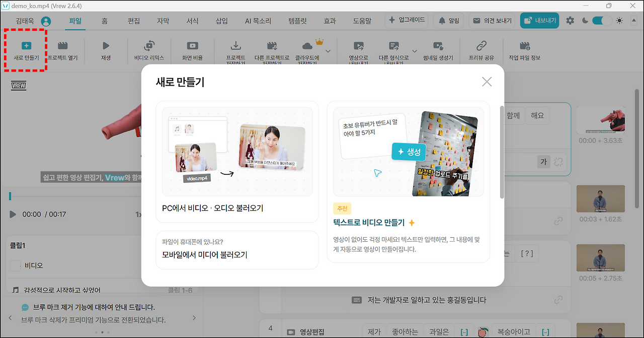The height and width of the screenshot is (338, 644).
Task: Open the 파일 menu tab
Action: 75,21
